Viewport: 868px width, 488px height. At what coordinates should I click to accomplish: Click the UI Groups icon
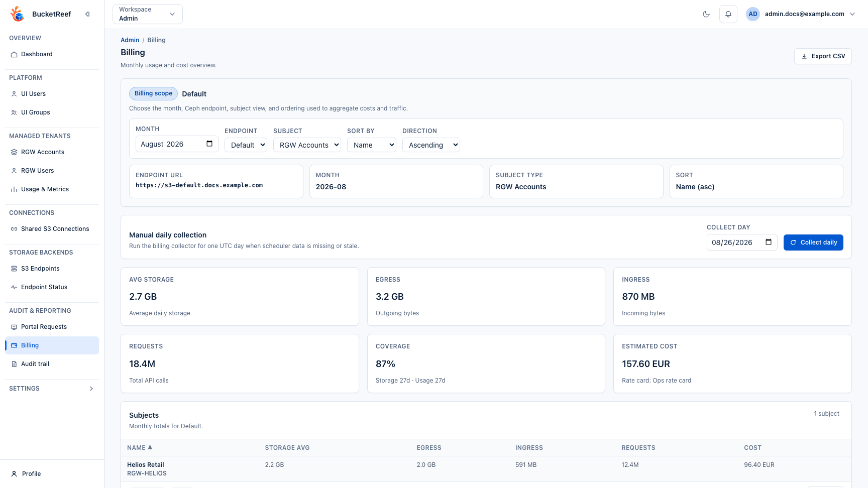point(14,112)
